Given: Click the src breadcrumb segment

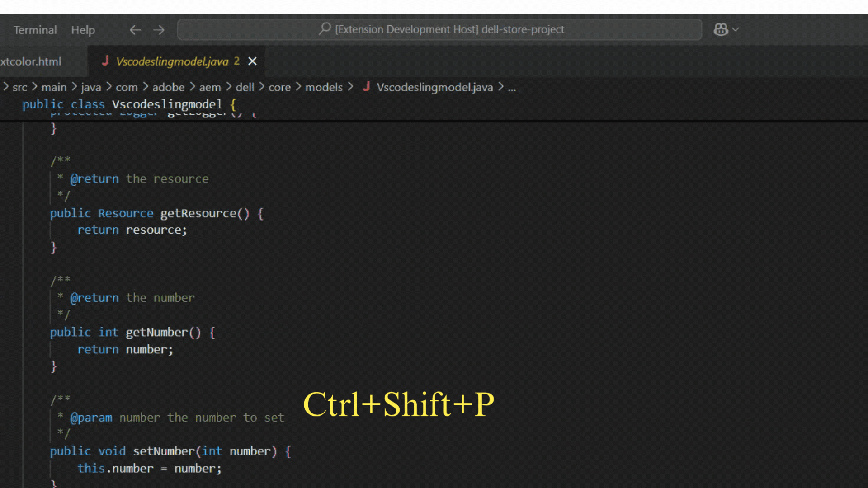Looking at the screenshot, I should click(x=20, y=87).
